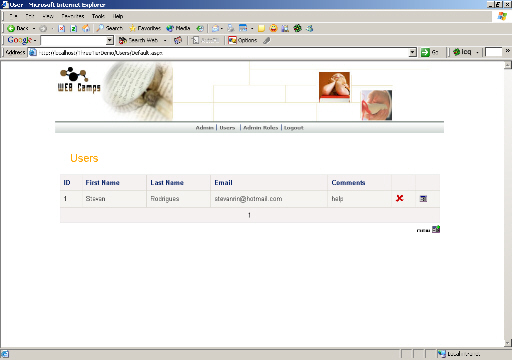This screenshot has width=512, height=360.
Task: Click the Go button beside address bar
Action: [x=429, y=52]
